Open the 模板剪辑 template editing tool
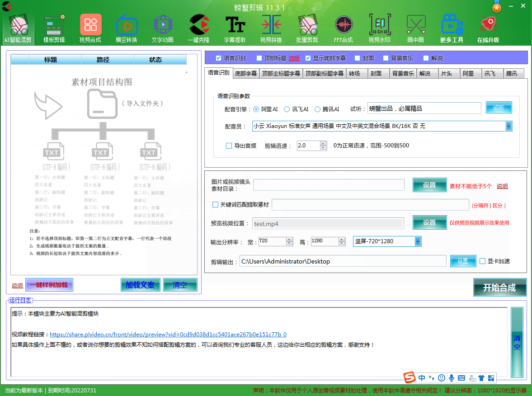The width and height of the screenshot is (532, 396). (54, 26)
